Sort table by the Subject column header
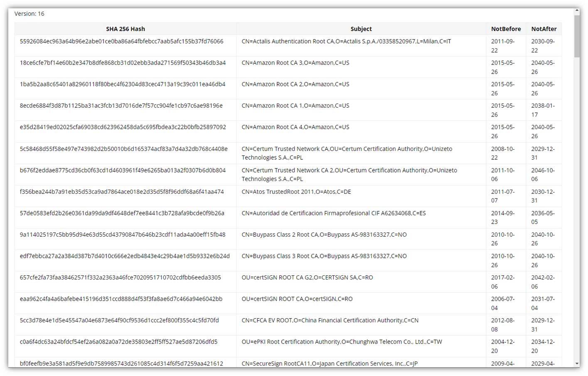 click(361, 29)
